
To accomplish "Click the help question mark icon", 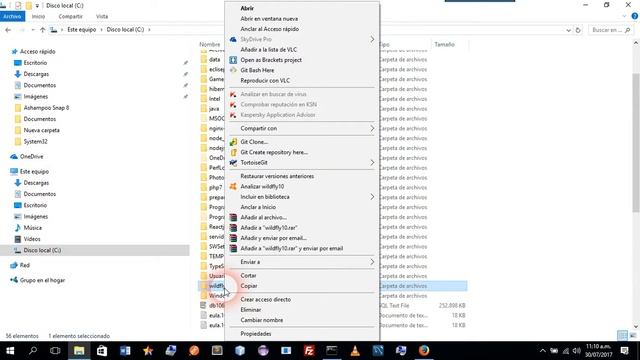I will [635, 16].
